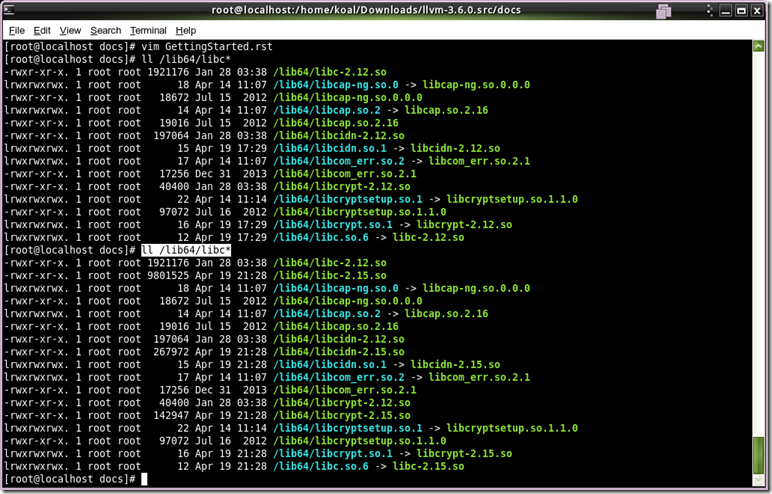Screen dimensions: 772x494
Task: Click the file size value 9801525
Action: point(168,276)
